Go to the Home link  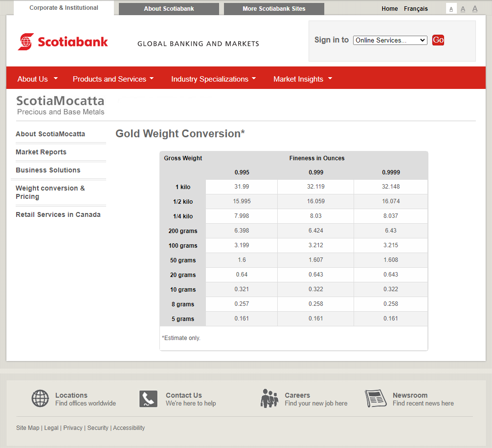coord(390,9)
